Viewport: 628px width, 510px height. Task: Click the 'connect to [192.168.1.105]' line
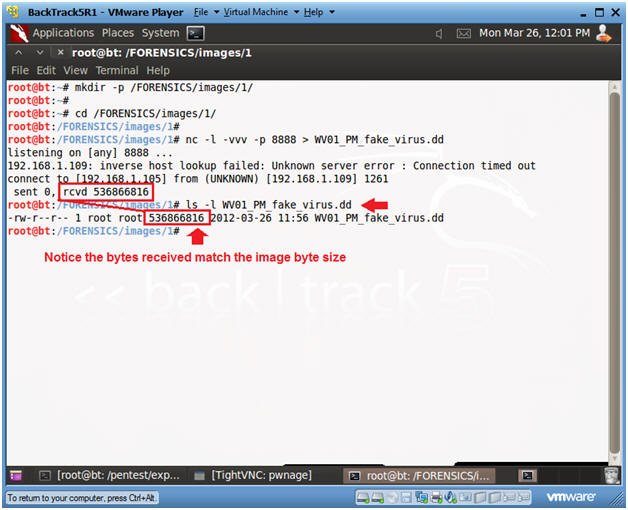click(x=198, y=179)
